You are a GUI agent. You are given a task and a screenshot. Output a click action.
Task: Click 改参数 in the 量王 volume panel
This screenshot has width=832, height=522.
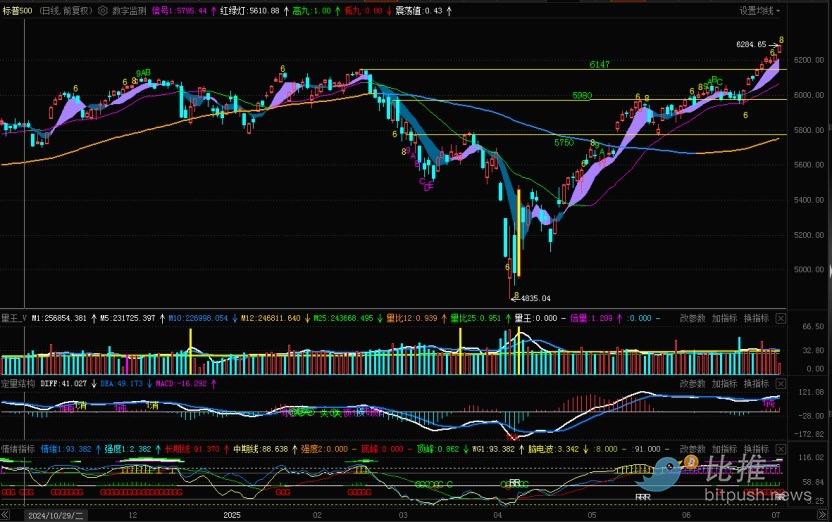click(x=693, y=318)
